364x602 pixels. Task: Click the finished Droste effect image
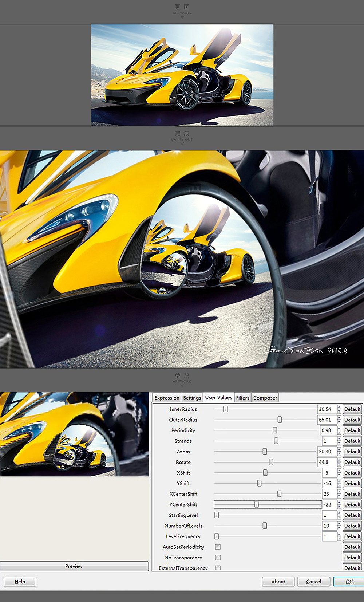coord(182,259)
